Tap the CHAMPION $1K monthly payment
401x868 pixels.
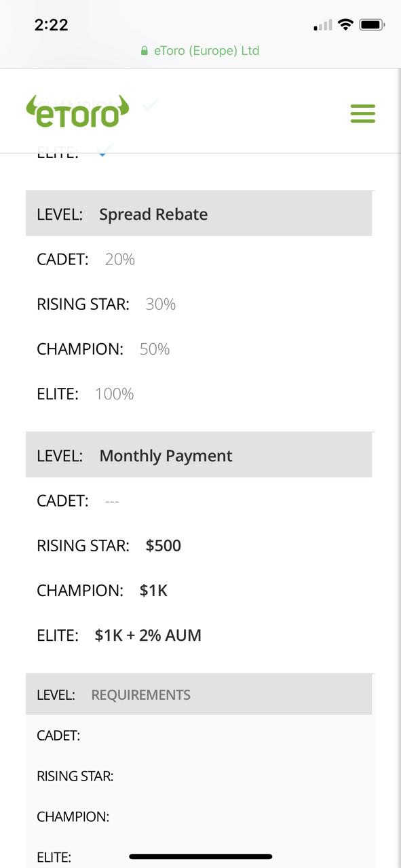coord(153,591)
